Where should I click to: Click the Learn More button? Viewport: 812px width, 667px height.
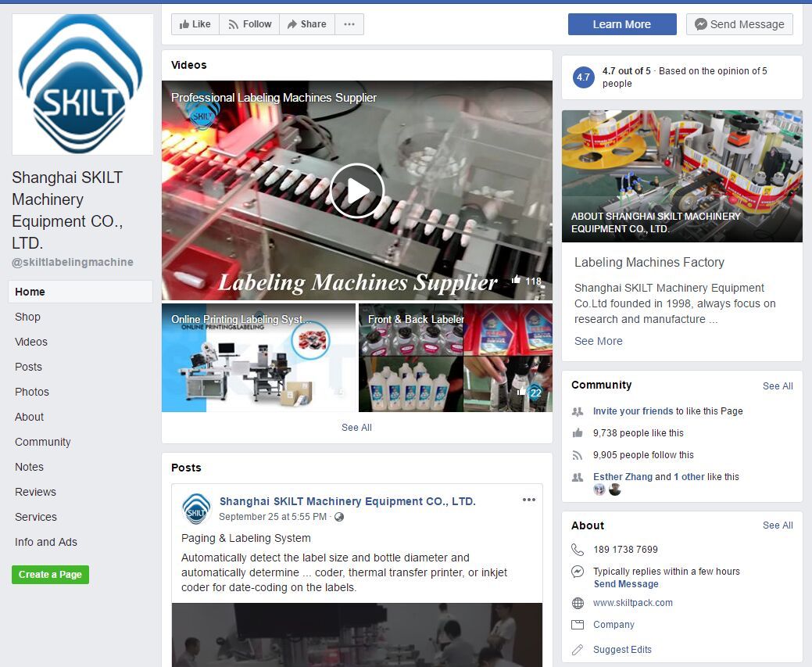pos(622,24)
